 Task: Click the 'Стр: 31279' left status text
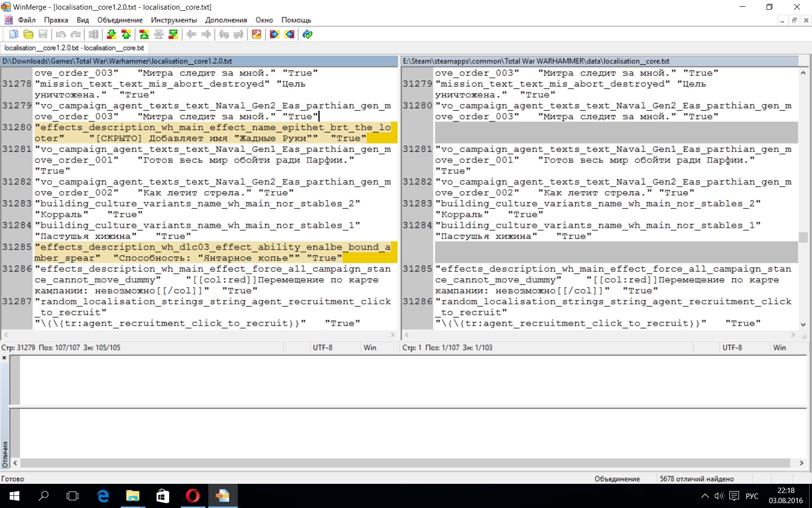tap(18, 347)
